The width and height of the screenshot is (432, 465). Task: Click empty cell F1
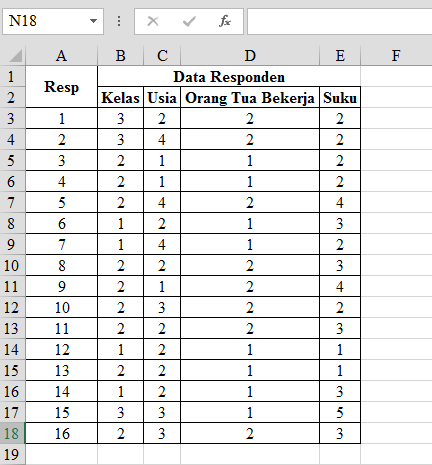click(x=396, y=76)
